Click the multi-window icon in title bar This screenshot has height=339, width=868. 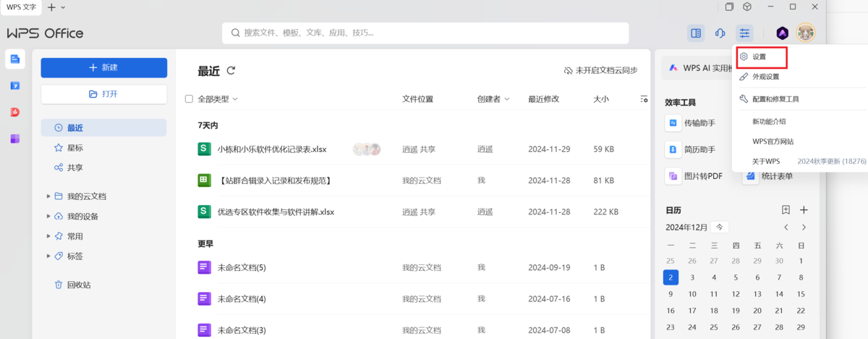click(729, 7)
